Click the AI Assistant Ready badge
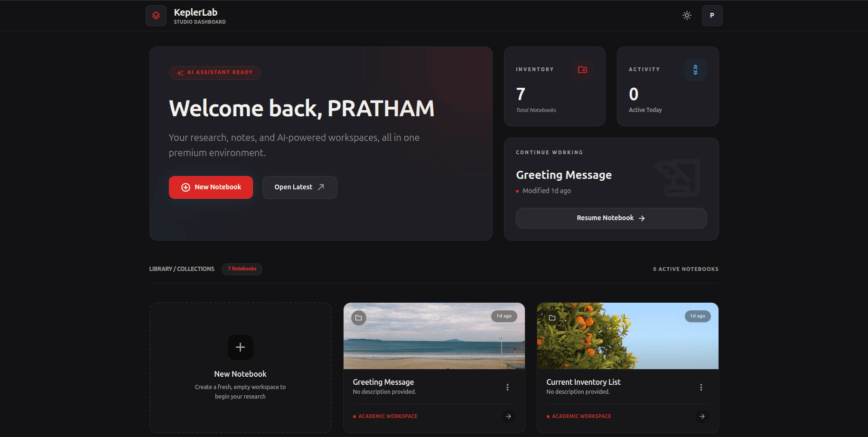Screen dimensions: 868x437 [215, 73]
